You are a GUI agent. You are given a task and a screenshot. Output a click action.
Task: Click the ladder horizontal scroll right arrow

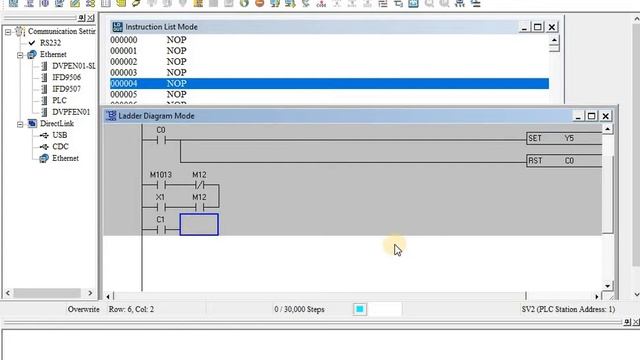597,296
